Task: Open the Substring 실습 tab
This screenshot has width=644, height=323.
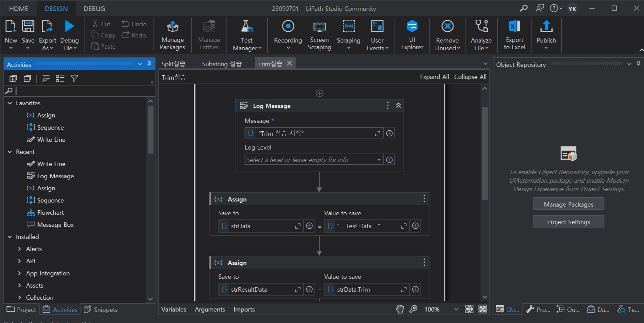Action: click(222, 64)
